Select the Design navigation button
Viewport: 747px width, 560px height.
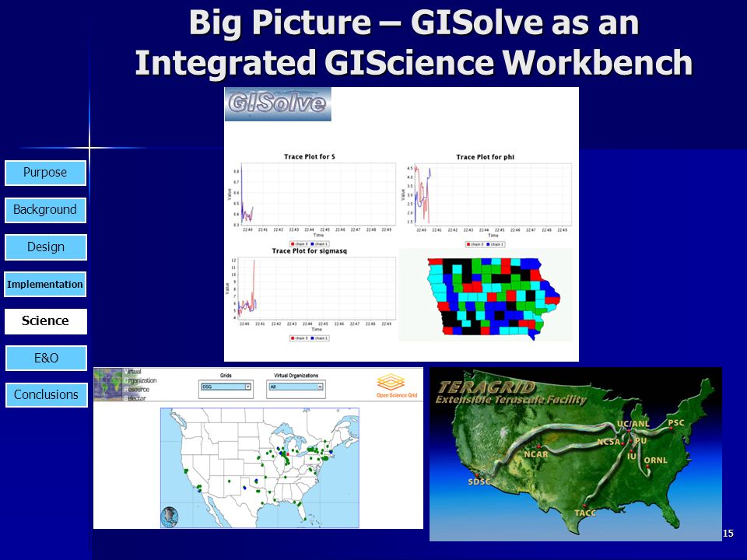tap(46, 247)
